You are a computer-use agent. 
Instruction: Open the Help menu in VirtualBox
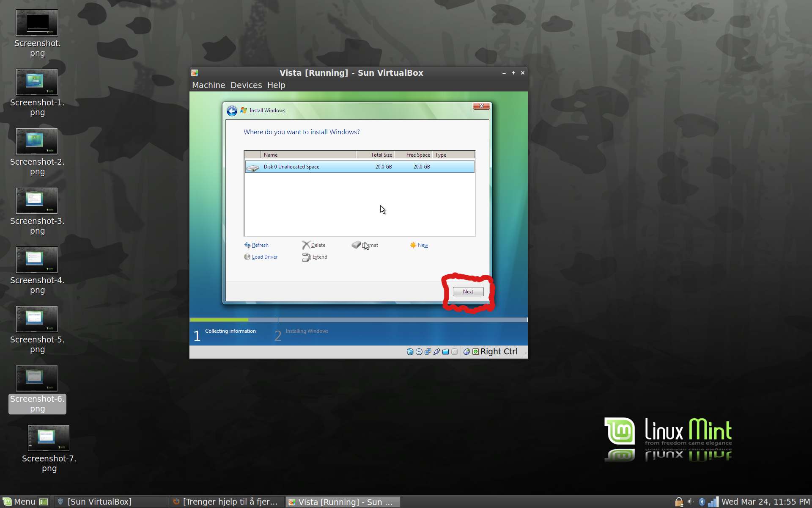(276, 85)
